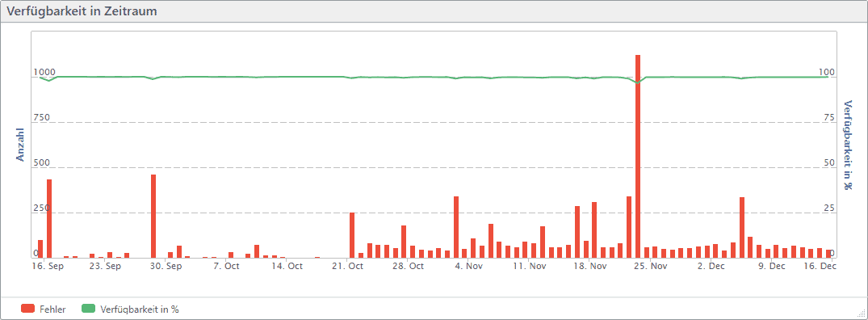The width and height of the screenshot is (868, 320).
Task: Select the red bar at 21. Oct
Action: point(351,234)
